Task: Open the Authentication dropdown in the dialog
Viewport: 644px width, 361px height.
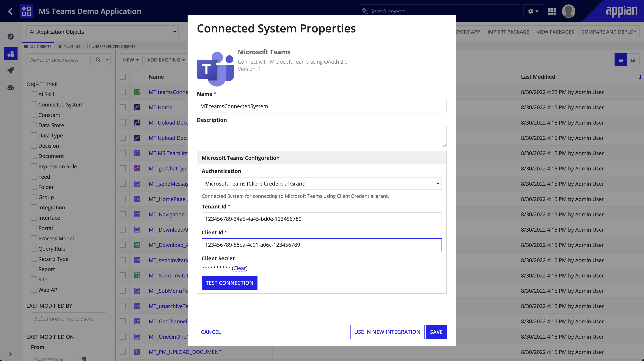Action: (x=321, y=183)
